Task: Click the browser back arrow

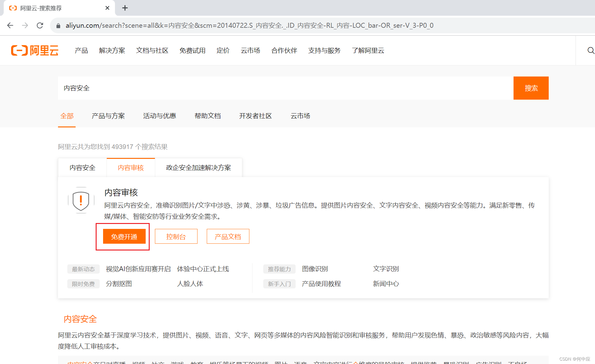Action: coord(10,25)
